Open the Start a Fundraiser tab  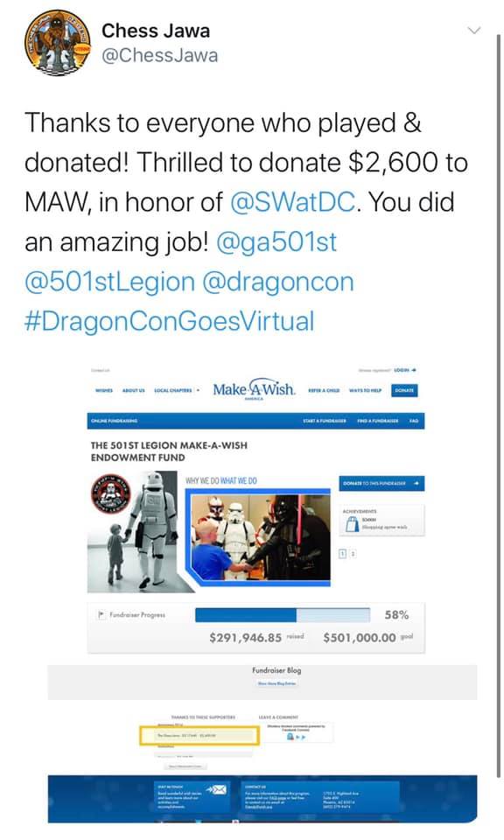(324, 421)
